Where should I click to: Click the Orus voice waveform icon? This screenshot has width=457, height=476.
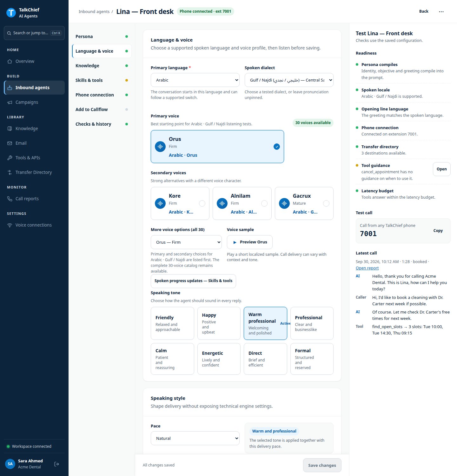pos(160,147)
